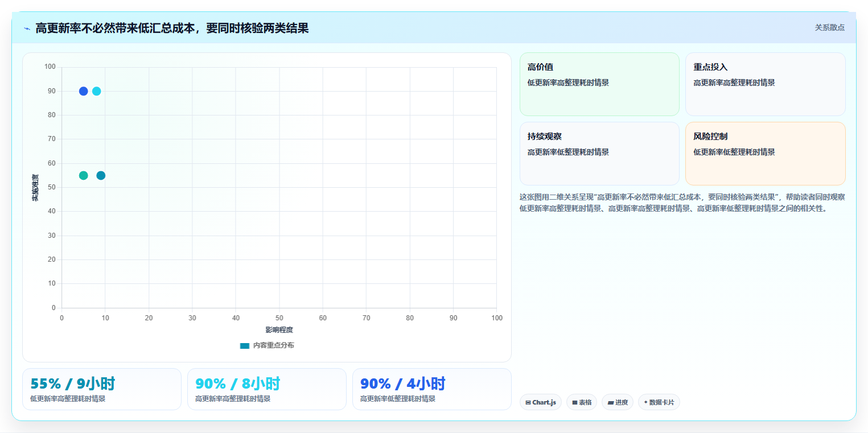868x433 pixels.
Task: Open the 重点投入 quadrant card
Action: [766, 84]
